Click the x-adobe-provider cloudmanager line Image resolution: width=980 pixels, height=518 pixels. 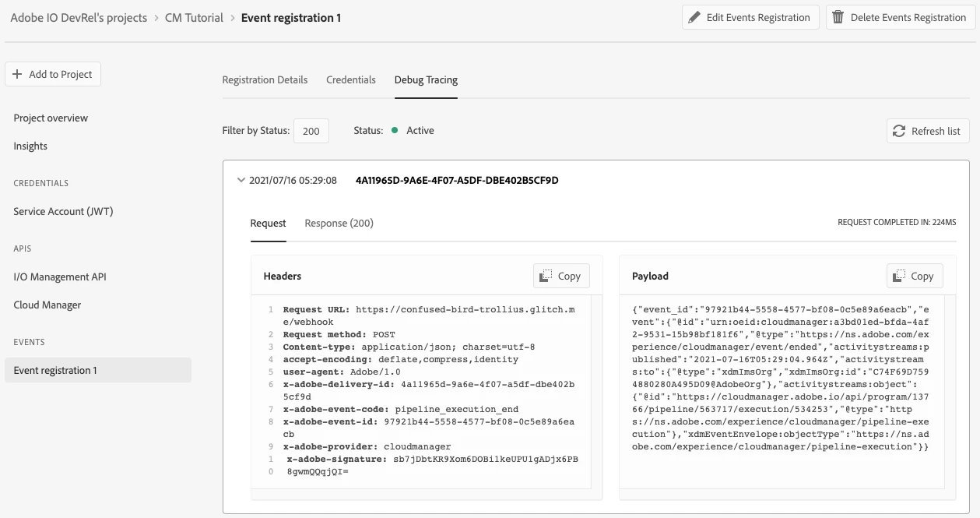point(367,446)
